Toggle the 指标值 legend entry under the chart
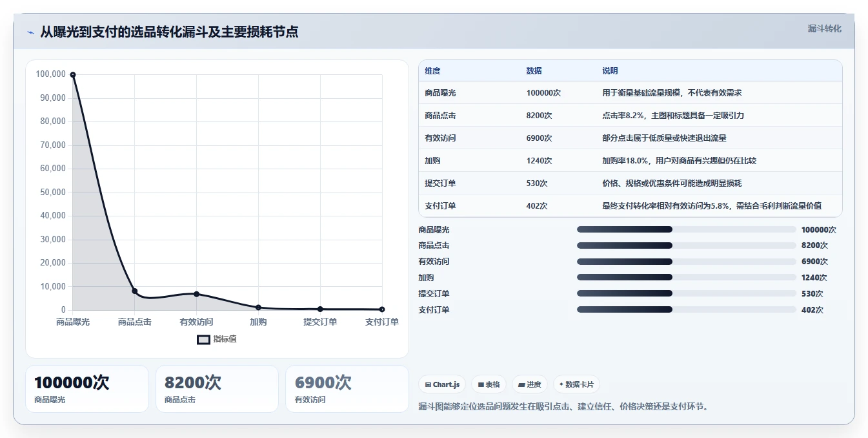This screenshot has width=868, height=438. click(x=217, y=339)
